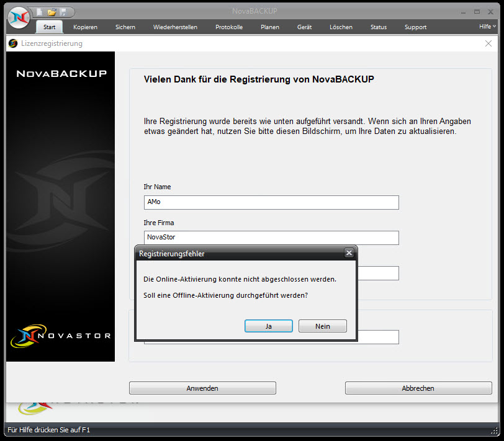Viewport: 504px width, 441px height.
Task: Click the Anwenden button
Action: click(x=202, y=388)
